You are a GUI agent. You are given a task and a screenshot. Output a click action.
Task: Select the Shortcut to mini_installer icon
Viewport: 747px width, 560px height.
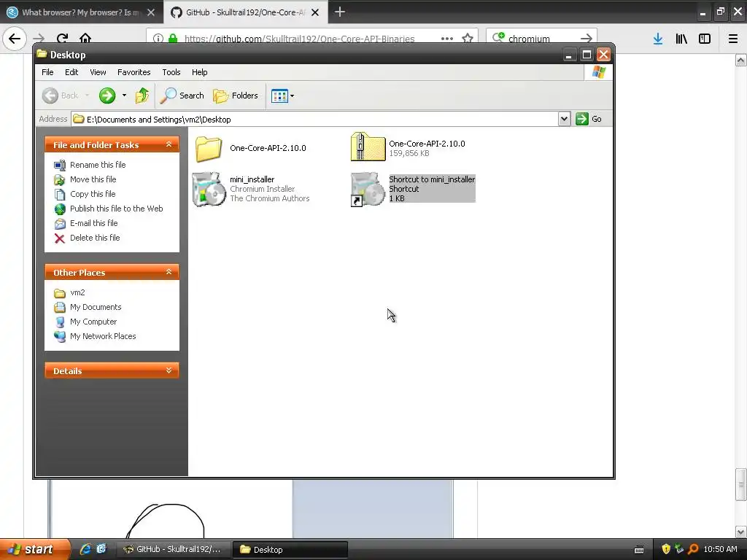click(368, 189)
